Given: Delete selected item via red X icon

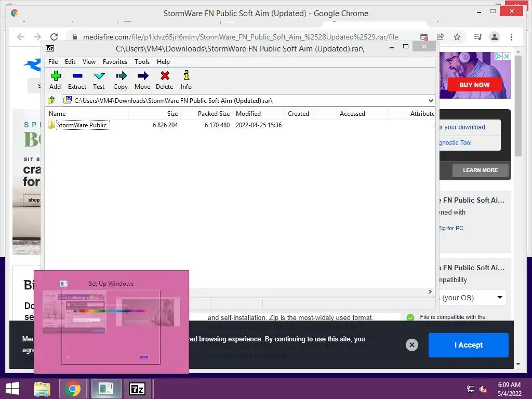Looking at the screenshot, I should [165, 80].
